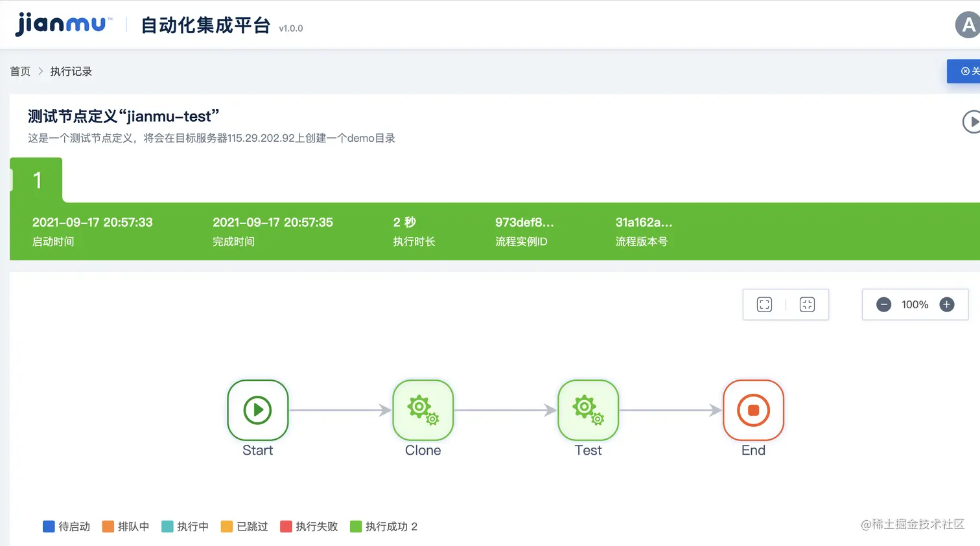Click the 执行中 teal legend swatch
980x546 pixels.
pos(167,527)
